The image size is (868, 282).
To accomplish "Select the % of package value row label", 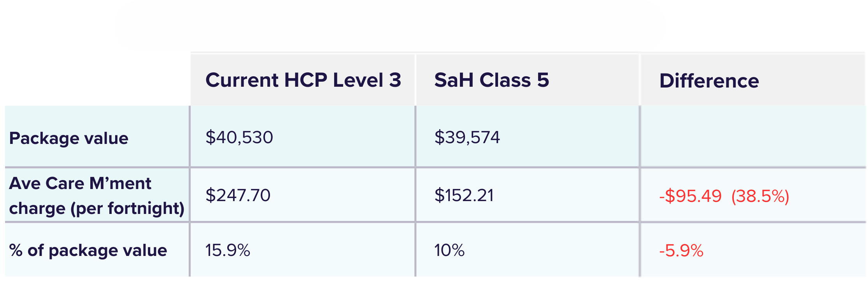I will (88, 250).
